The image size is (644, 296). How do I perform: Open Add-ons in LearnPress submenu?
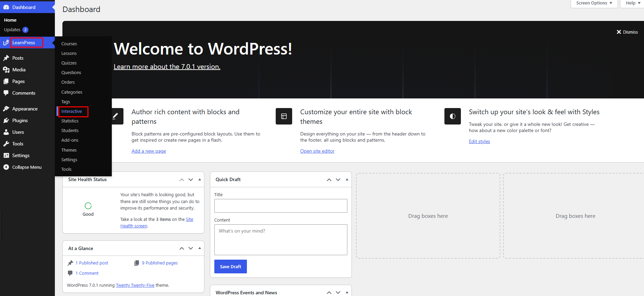[70, 140]
